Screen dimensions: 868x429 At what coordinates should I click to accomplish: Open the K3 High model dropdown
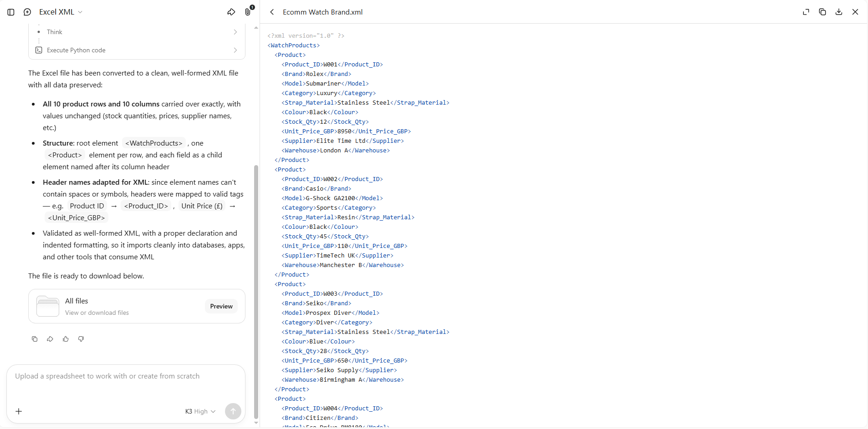pos(200,411)
